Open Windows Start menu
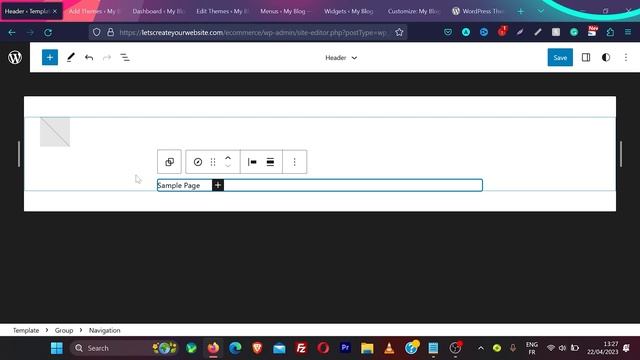 (x=57, y=348)
